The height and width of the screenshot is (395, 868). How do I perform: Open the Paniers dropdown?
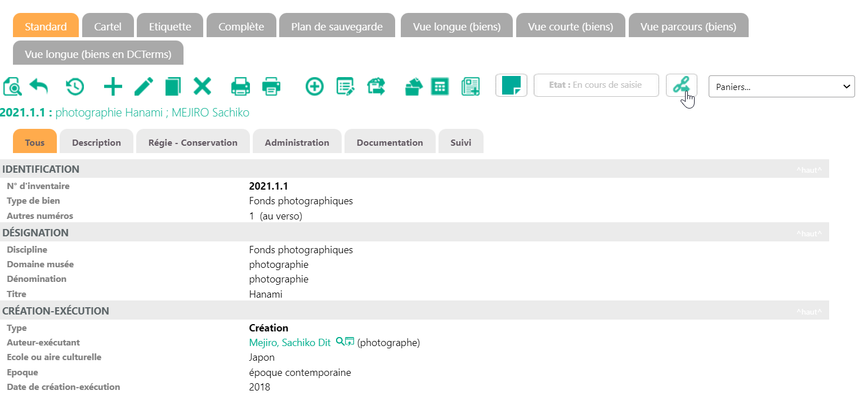(x=781, y=87)
